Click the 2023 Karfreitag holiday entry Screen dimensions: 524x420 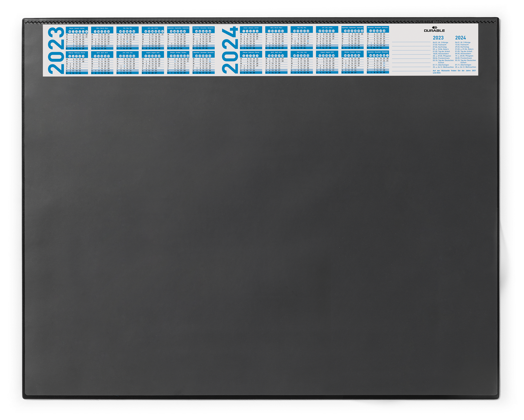click(440, 47)
